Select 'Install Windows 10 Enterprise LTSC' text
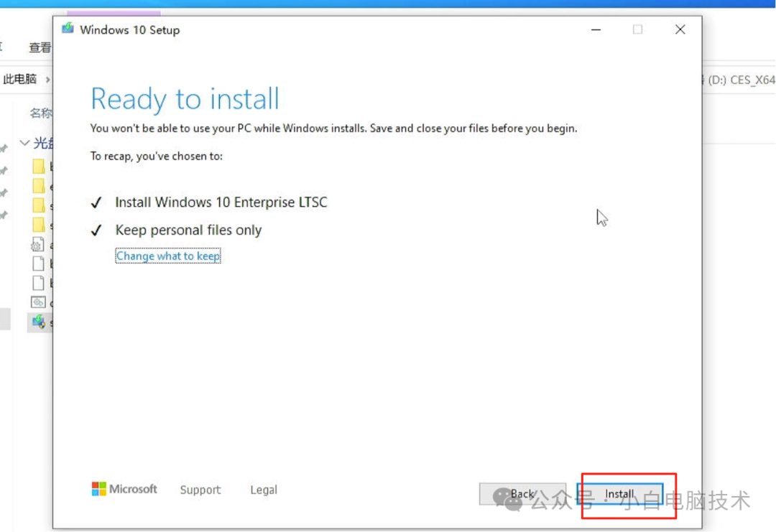Image resolution: width=776 pixels, height=532 pixels. (221, 202)
